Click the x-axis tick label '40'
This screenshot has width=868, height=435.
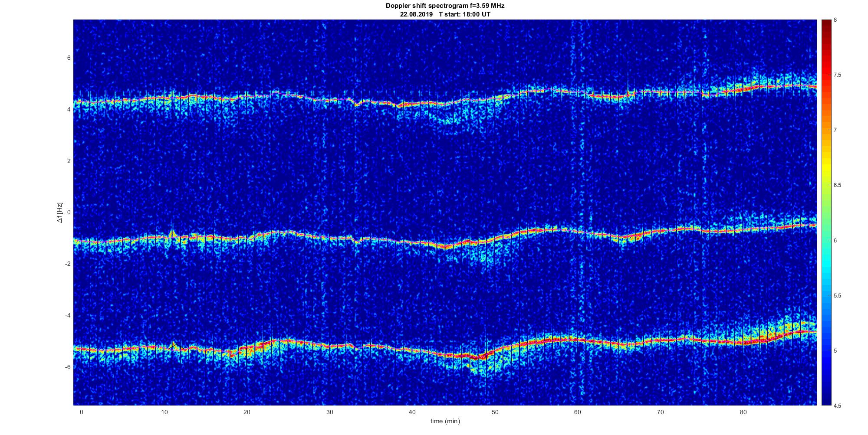412,412
